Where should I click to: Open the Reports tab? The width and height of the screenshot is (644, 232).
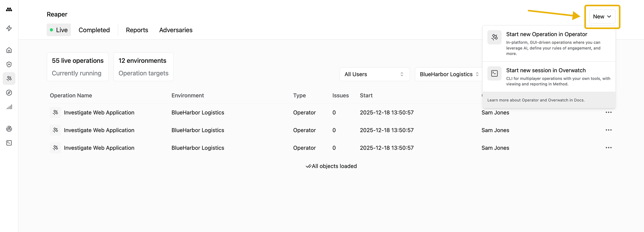[x=137, y=30]
